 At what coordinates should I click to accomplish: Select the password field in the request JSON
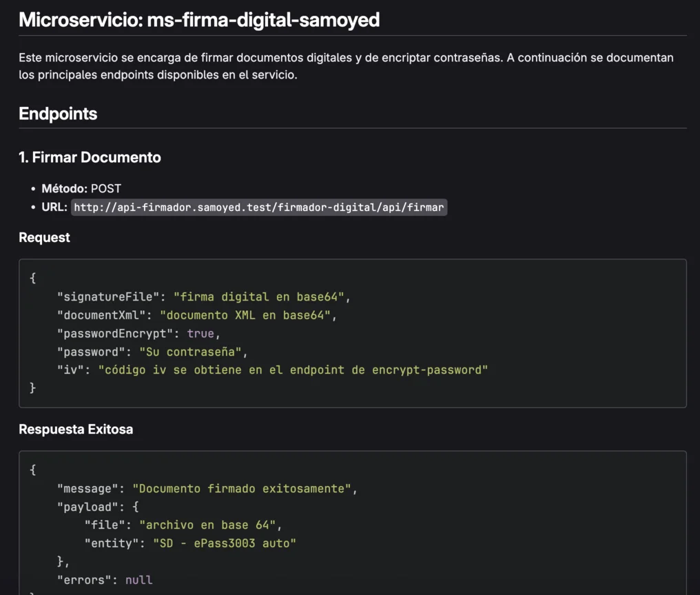tap(90, 352)
